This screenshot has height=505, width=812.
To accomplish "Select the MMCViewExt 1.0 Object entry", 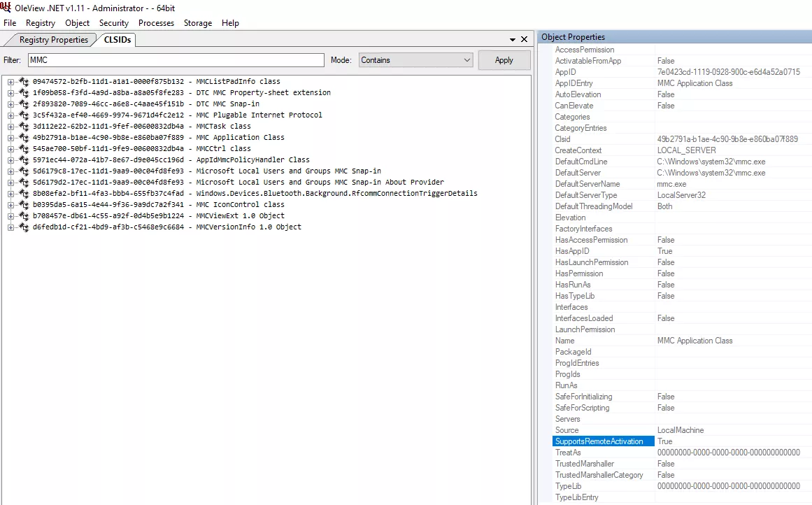I will 159,215.
